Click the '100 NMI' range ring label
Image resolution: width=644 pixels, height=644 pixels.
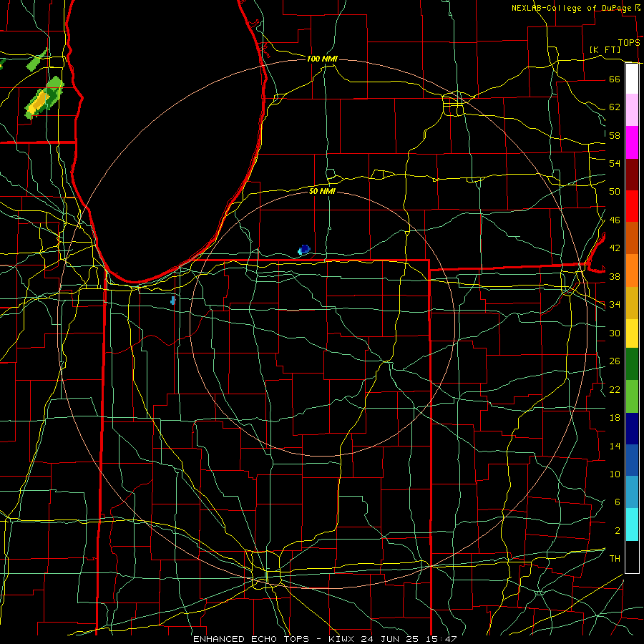(x=322, y=59)
